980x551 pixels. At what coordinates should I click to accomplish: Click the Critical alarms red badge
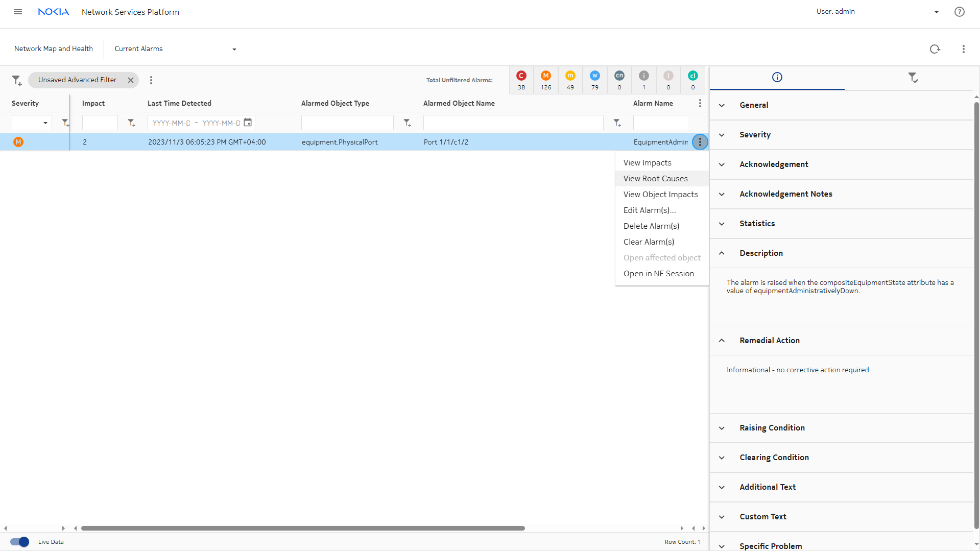coord(521,76)
